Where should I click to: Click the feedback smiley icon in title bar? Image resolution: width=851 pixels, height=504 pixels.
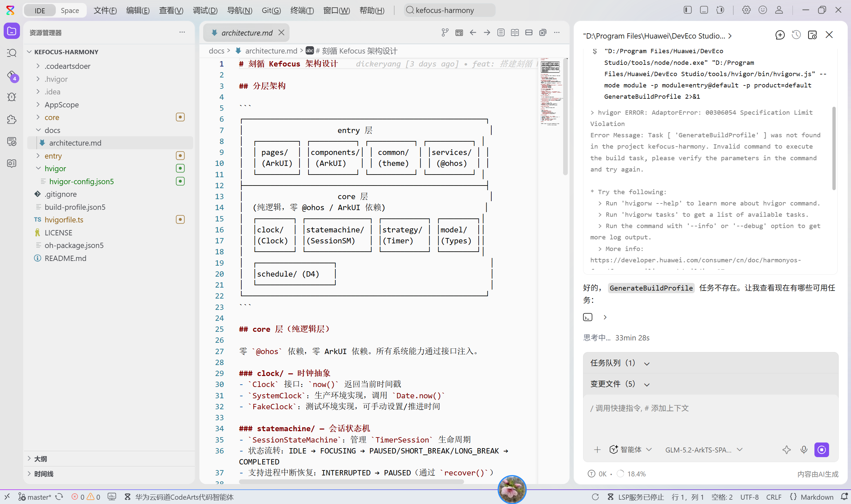pos(763,10)
